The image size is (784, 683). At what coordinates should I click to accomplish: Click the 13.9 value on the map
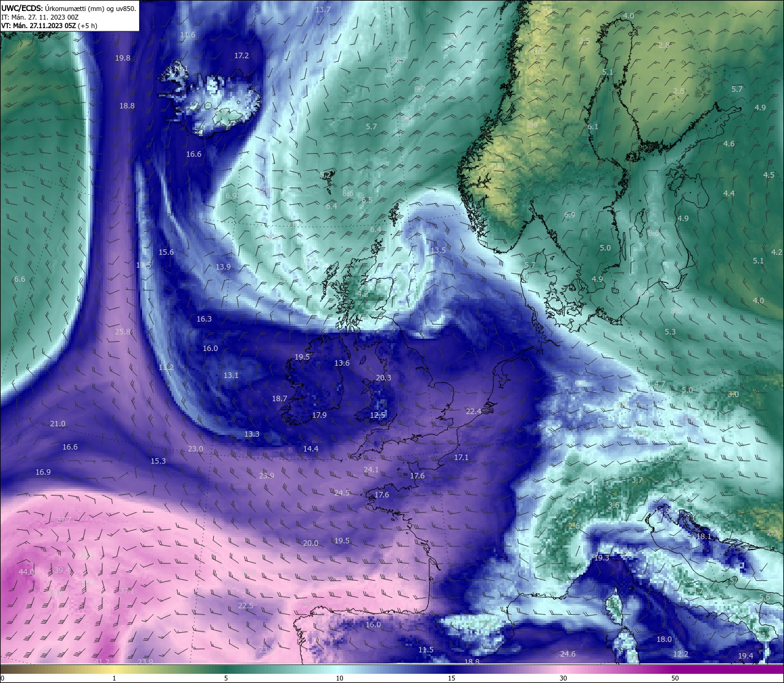pos(223,267)
